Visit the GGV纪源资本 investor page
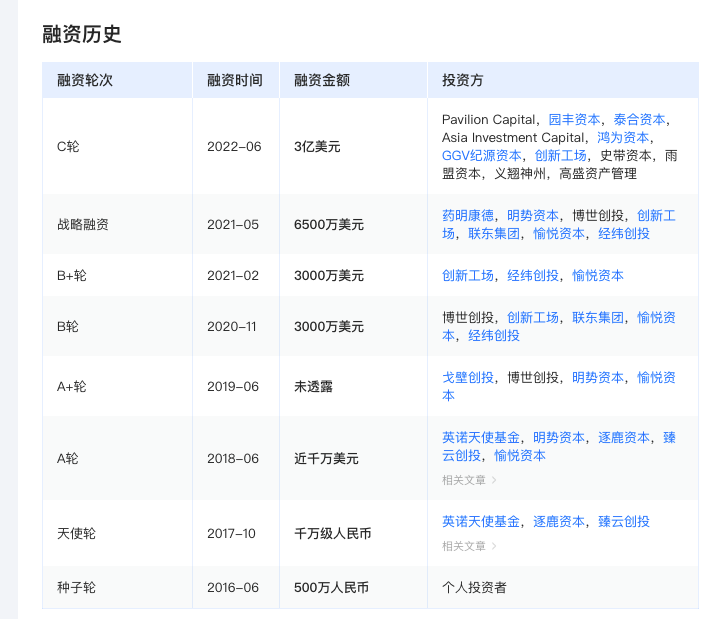This screenshot has height=619, width=708. click(x=481, y=155)
